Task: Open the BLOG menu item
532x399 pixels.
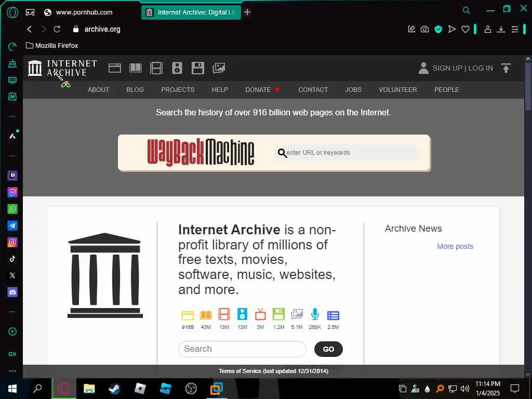Action: pyautogui.click(x=135, y=89)
